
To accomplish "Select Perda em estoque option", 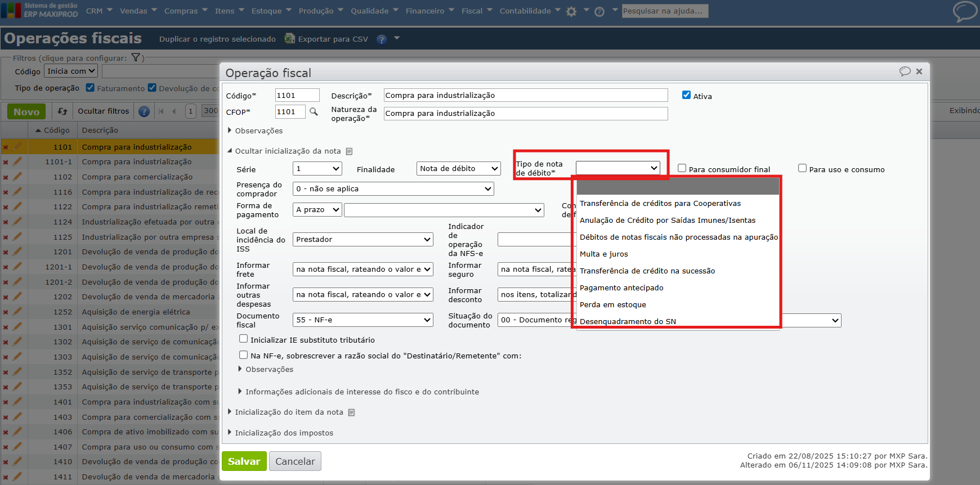I will pyautogui.click(x=678, y=304).
